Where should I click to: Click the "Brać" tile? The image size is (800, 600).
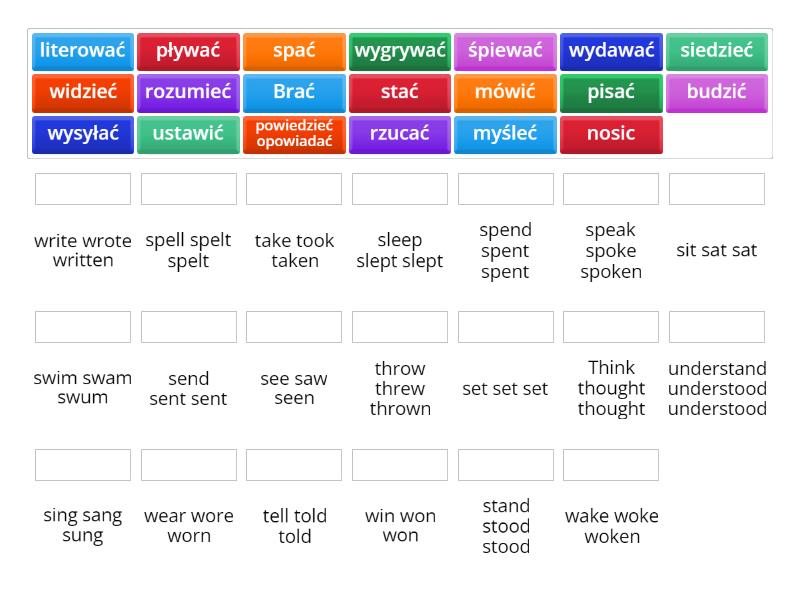coord(294,92)
